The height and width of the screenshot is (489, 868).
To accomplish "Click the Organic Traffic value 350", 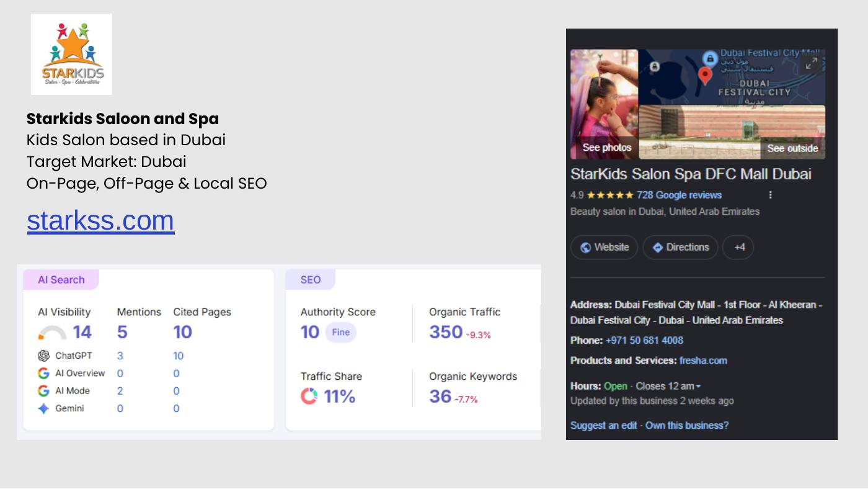I will [x=446, y=332].
